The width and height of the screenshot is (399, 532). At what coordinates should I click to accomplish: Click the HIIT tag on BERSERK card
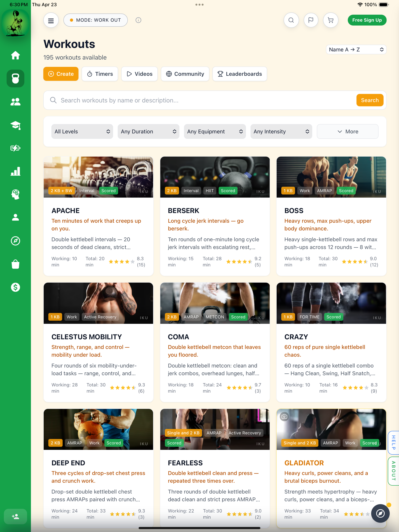pos(210,191)
